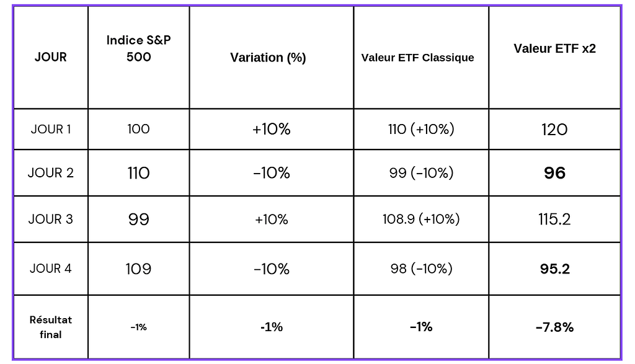
Task: Click the 98 (-10%) classic ETF cell
Action: pyautogui.click(x=422, y=269)
